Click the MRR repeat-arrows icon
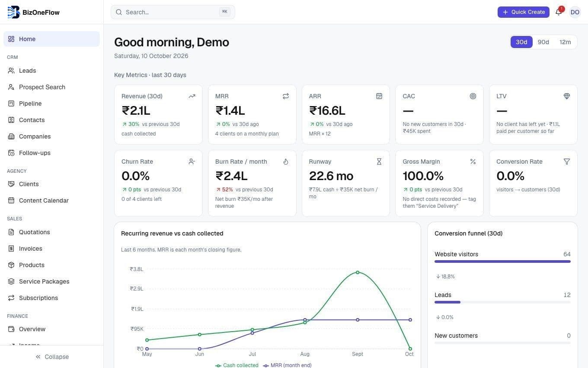Image resolution: width=588 pixels, height=368 pixels. click(x=286, y=96)
